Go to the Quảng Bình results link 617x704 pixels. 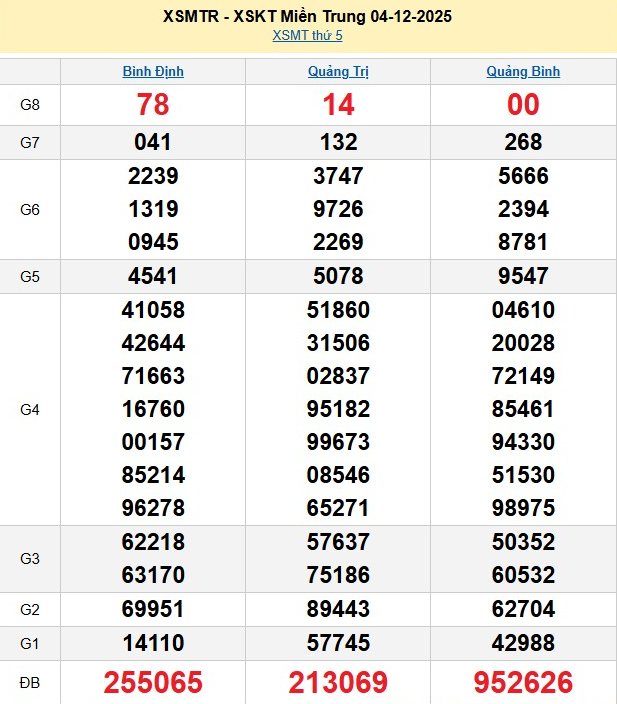tap(523, 72)
